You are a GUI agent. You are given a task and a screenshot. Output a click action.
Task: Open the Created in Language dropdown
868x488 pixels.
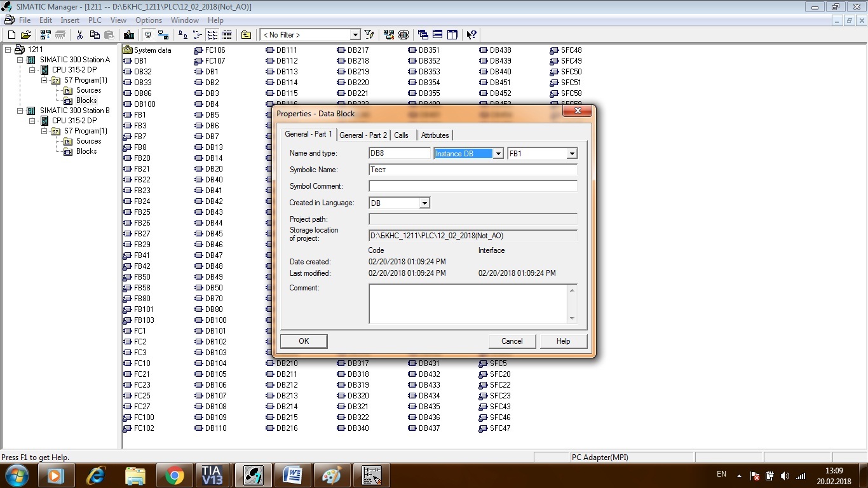[x=424, y=203]
